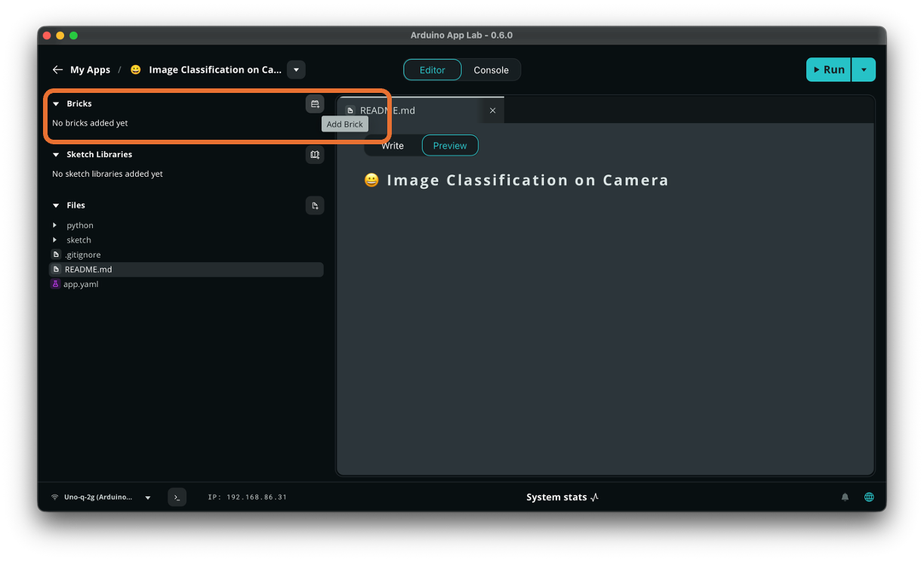Screen dimensions: 924x562
Task: Switch to Preview mode
Action: (x=450, y=146)
